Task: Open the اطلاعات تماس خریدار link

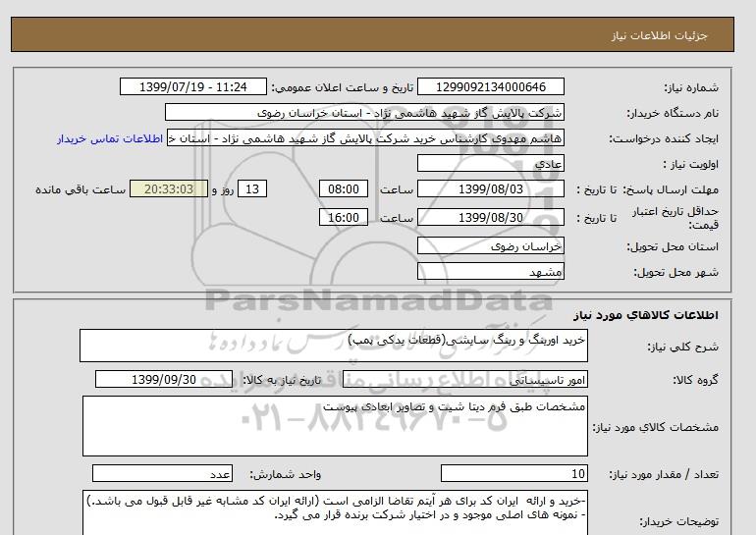Action: coord(112,138)
